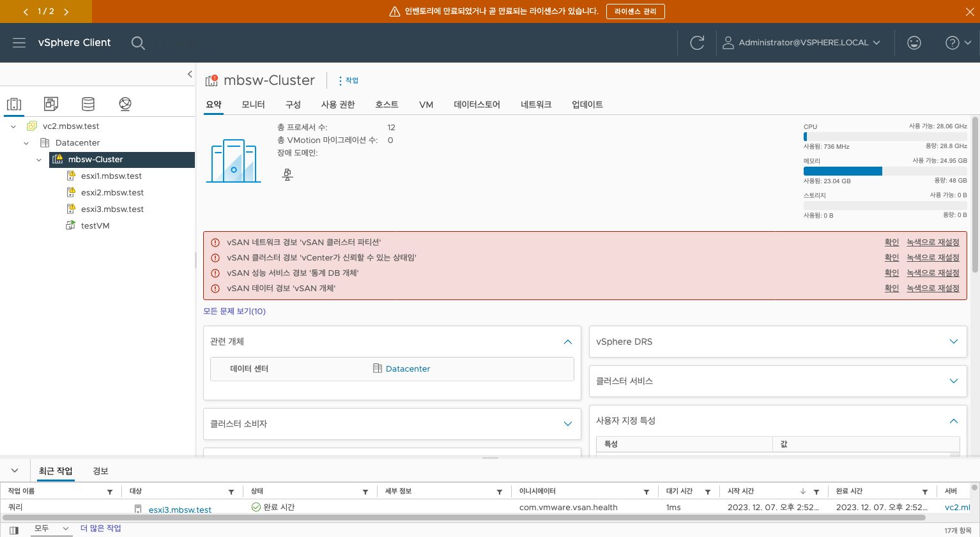Viewport: 980px width, 537px height.
Task: Open the help question mark menu
Action: (x=958, y=43)
